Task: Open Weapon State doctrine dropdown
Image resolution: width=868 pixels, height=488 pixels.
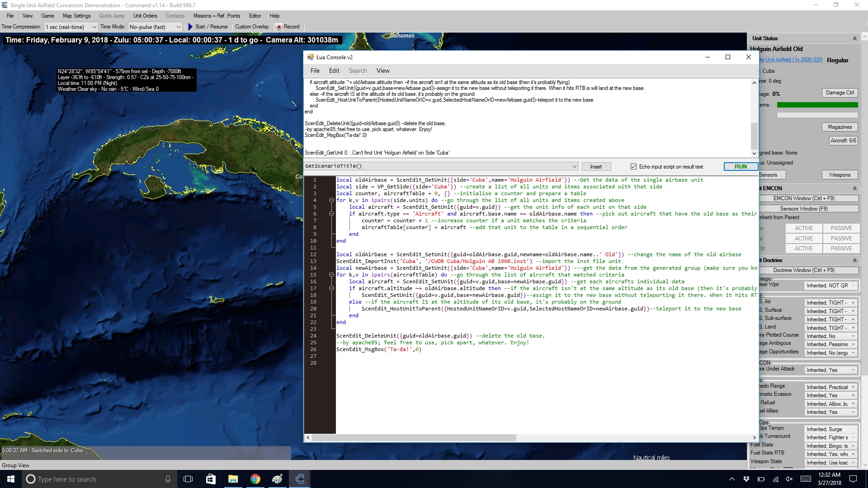Action: [x=831, y=463]
